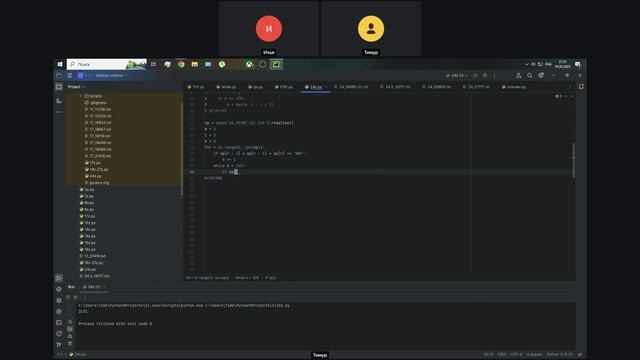The image size is (640, 360).
Task: Open IDE settings gear icon
Action: pyautogui.click(x=541, y=76)
